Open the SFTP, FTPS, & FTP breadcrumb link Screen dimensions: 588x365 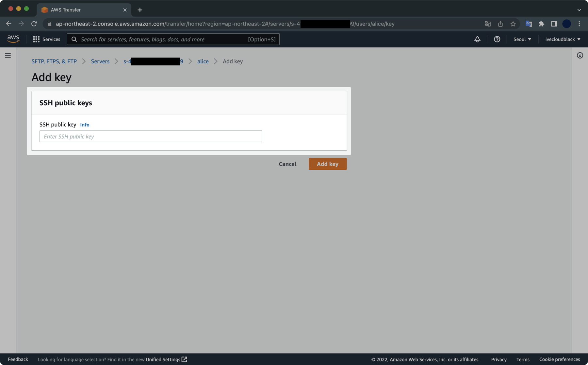click(x=54, y=61)
